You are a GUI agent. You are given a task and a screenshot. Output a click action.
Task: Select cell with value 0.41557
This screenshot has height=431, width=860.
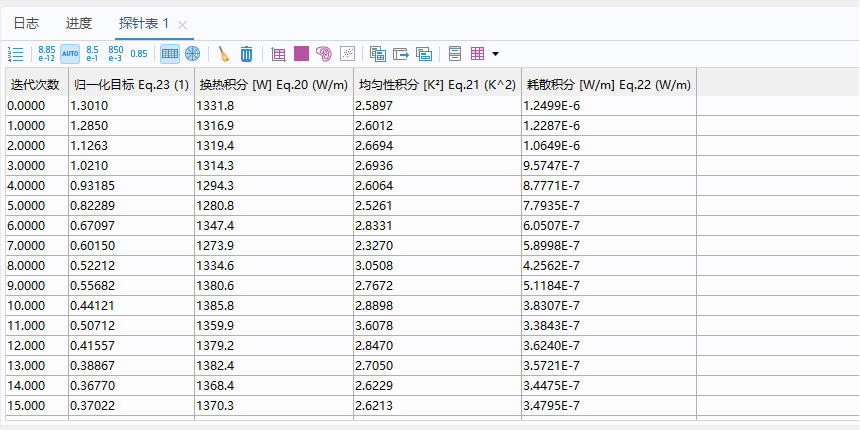click(132, 346)
